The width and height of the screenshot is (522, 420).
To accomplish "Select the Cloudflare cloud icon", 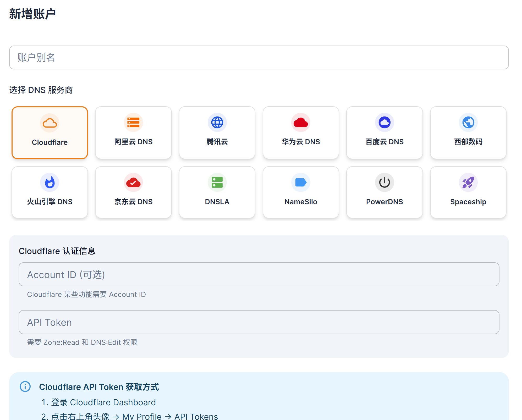I will point(50,123).
